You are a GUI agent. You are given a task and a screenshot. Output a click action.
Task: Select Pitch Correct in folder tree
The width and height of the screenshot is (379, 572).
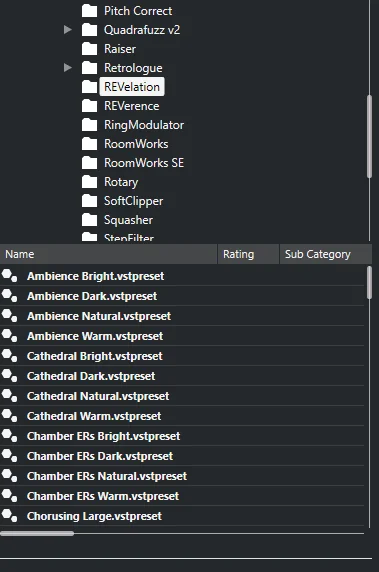click(138, 11)
